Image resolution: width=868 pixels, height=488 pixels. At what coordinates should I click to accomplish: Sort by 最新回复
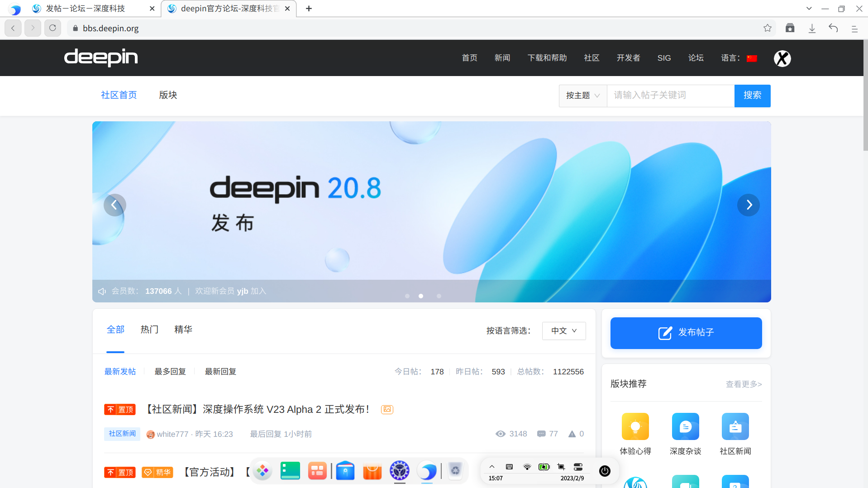[220, 372]
